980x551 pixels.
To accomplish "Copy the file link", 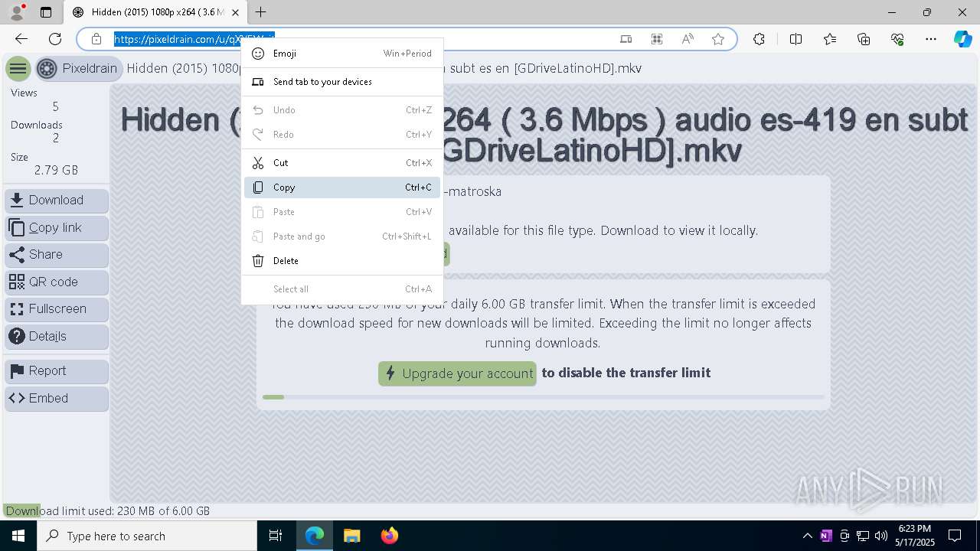I will (x=57, y=228).
